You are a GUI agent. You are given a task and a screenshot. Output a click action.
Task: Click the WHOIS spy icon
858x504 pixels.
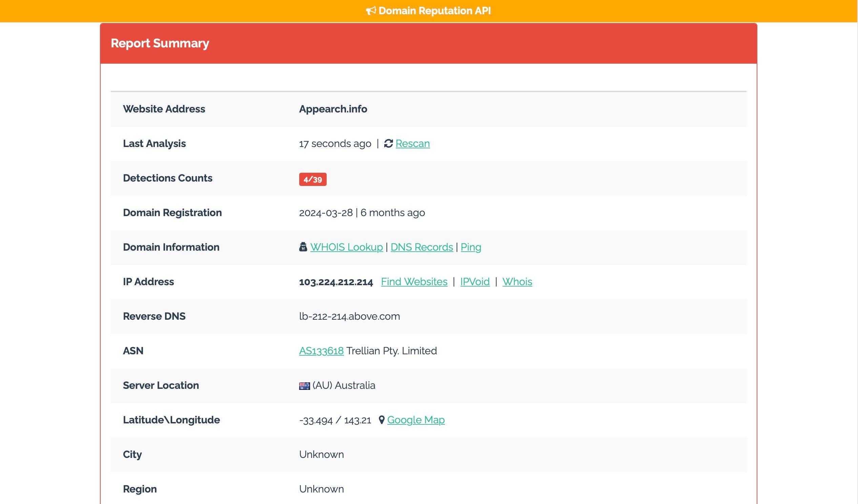pos(303,247)
